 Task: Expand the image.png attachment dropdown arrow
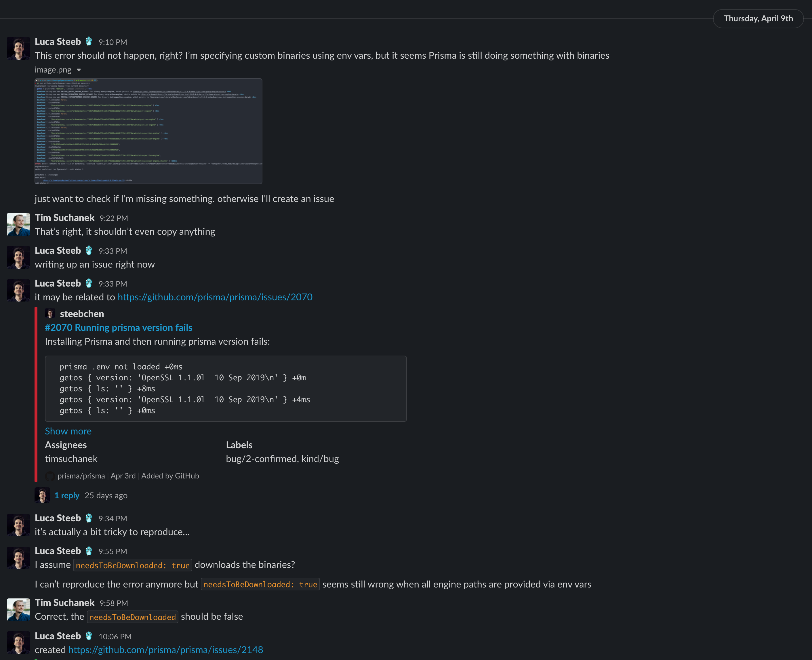(79, 70)
